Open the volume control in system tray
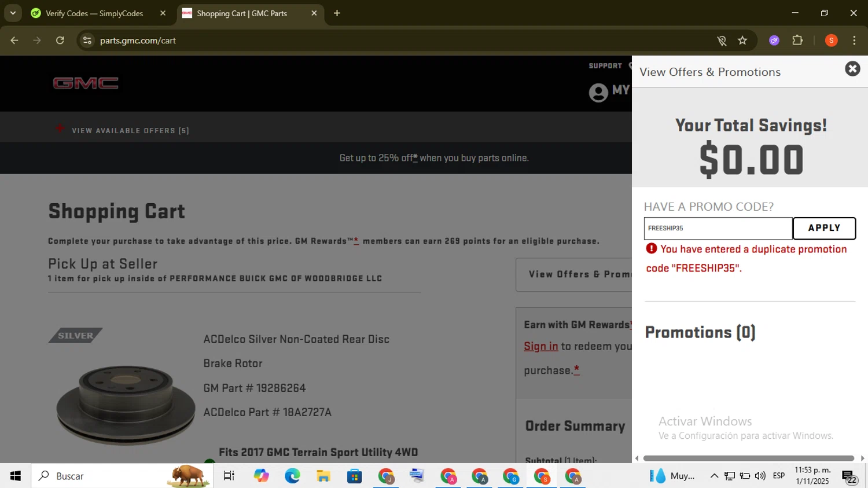 pyautogui.click(x=760, y=476)
